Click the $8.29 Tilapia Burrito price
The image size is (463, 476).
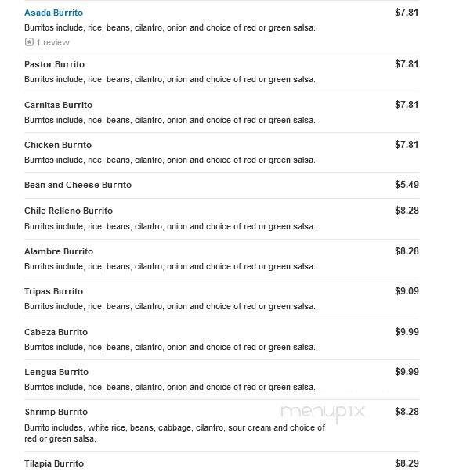(407, 463)
